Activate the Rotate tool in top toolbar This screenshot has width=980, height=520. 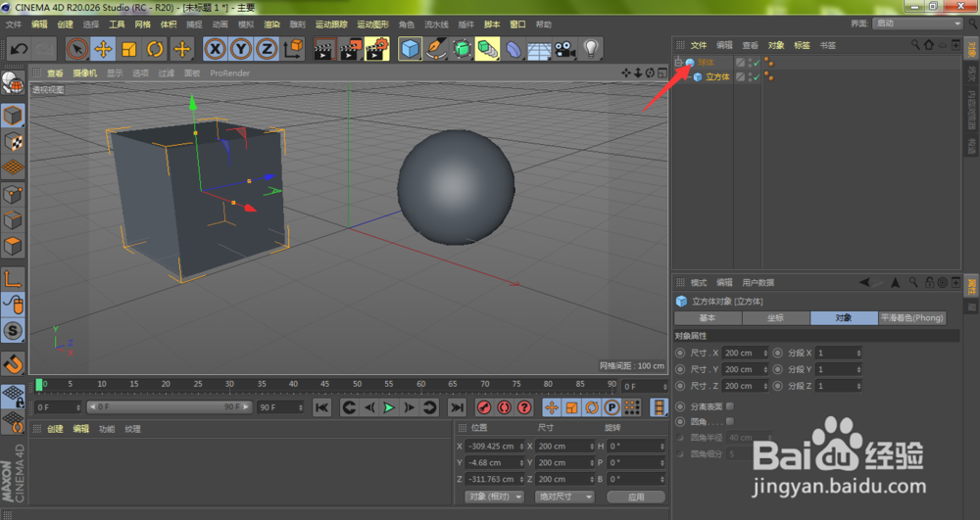[155, 49]
